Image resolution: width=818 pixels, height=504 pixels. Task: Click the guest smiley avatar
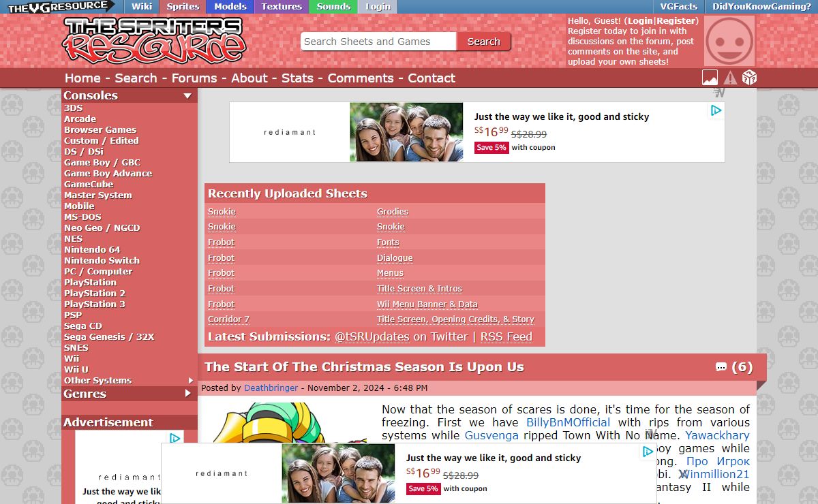tap(729, 41)
